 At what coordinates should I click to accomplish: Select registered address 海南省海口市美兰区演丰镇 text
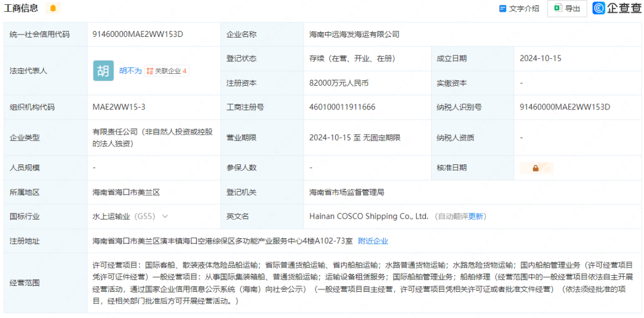tap(222, 241)
